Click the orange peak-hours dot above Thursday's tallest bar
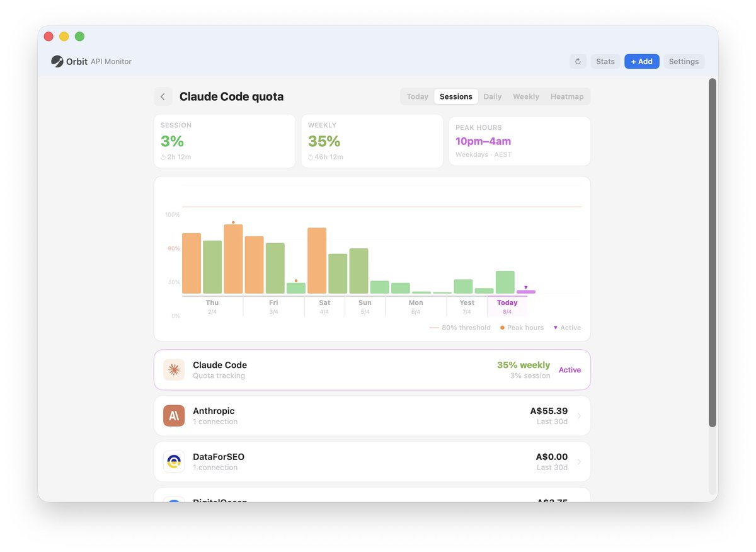 tap(233, 222)
